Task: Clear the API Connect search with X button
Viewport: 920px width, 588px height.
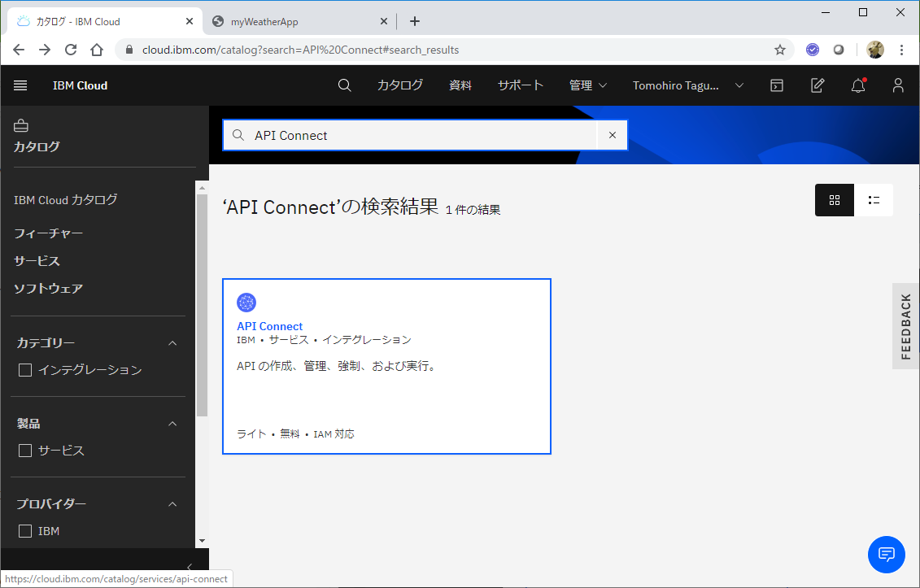Action: coord(612,135)
